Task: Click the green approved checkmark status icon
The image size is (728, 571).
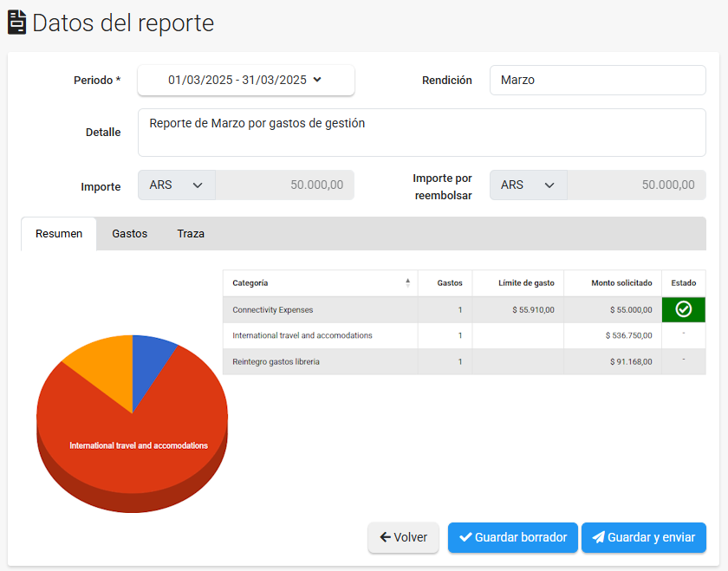Action: click(683, 309)
